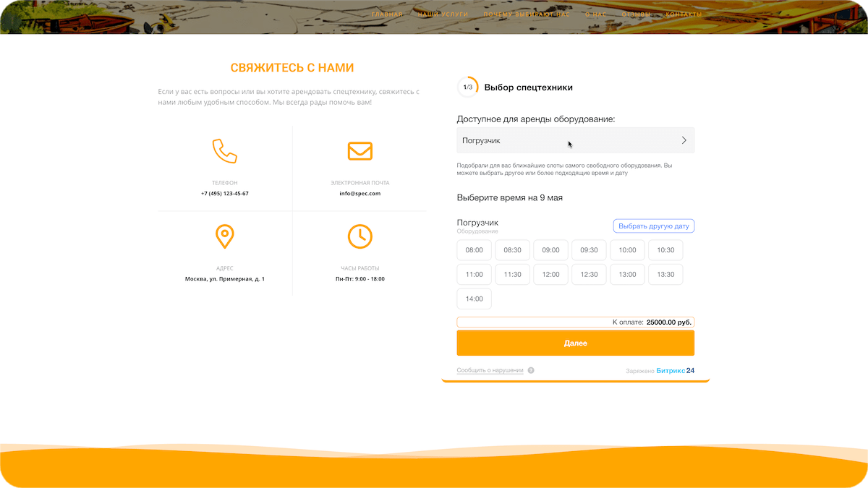
Task: Select the 09:30 time slot
Action: click(x=589, y=250)
